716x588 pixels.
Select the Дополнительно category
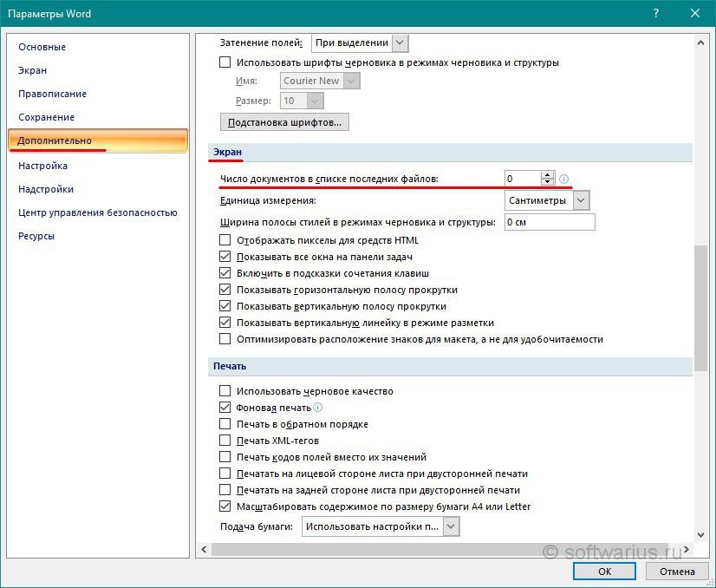98,140
